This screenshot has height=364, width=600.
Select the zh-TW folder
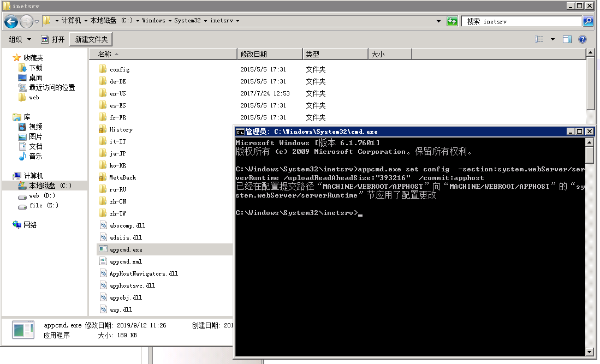(x=112, y=214)
